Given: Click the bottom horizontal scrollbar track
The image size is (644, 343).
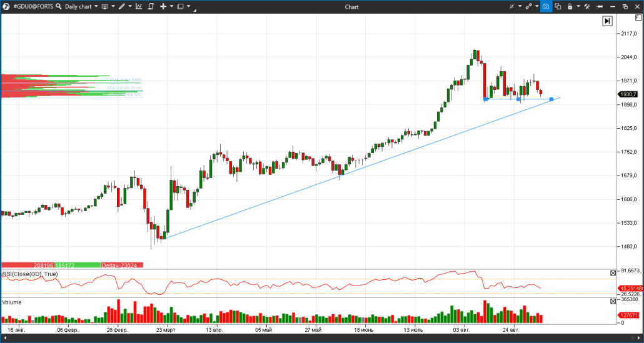Looking at the screenshot, I should click(x=313, y=337).
